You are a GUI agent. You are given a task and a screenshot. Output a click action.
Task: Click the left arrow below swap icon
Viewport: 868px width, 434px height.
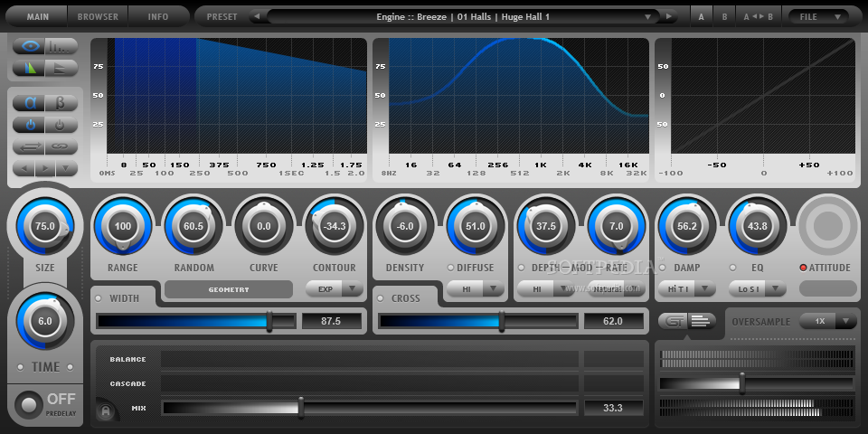tap(24, 168)
